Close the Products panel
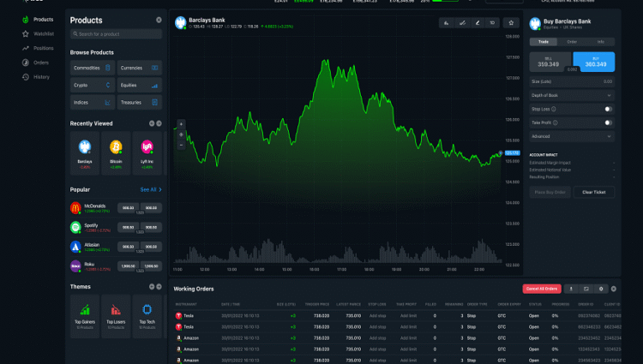Screen dimensions: 643x364 pyautogui.click(x=159, y=20)
